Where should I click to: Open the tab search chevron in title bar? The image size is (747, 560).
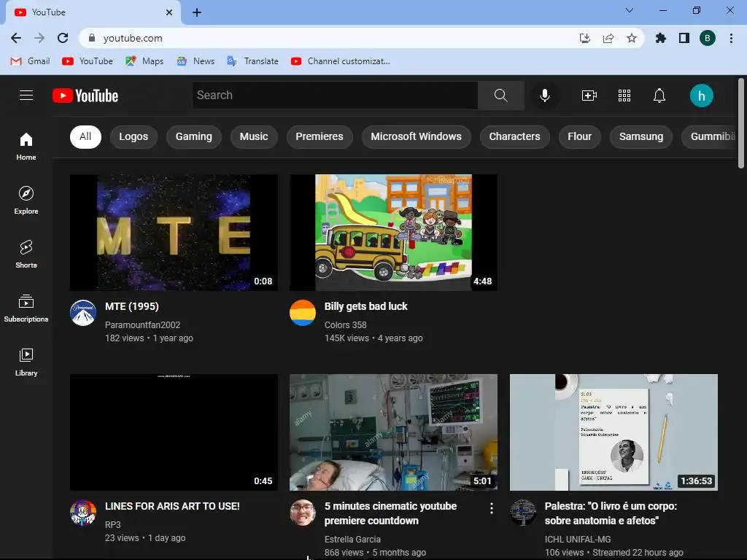tap(629, 10)
